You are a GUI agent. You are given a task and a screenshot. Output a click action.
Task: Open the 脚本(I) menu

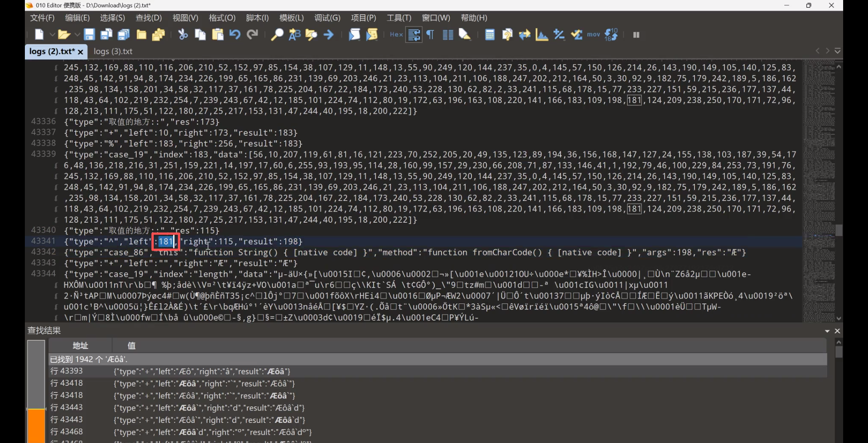pos(257,18)
